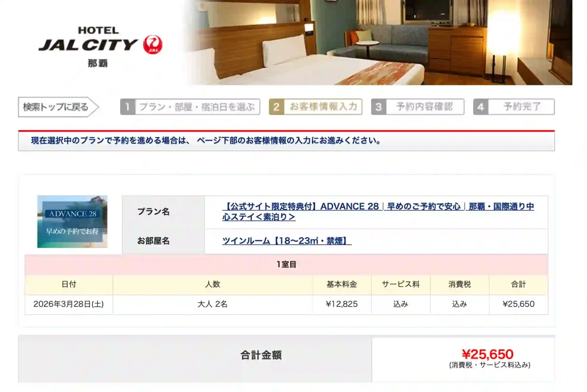
Task: Select step 4 予約完了
Action: coord(514,107)
